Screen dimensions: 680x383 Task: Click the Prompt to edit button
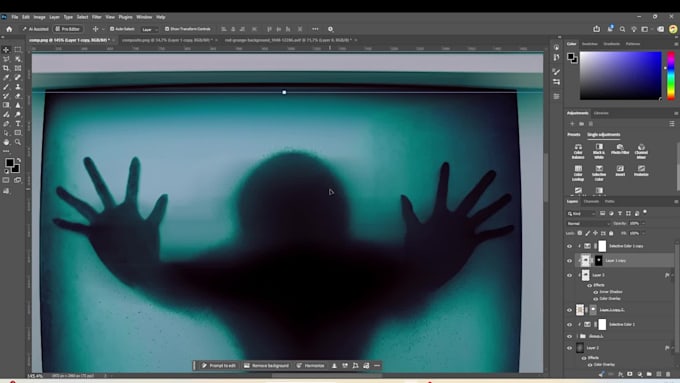pos(219,366)
